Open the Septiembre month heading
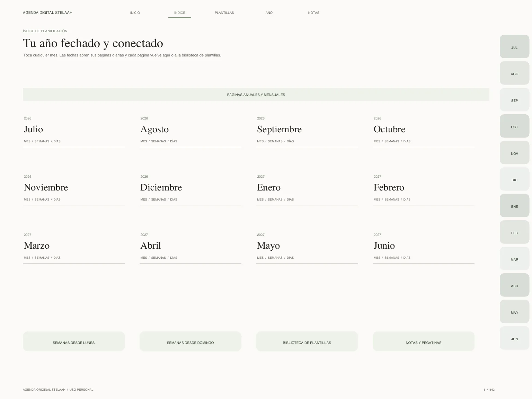Image resolution: width=532 pixels, height=399 pixels. 279,130
